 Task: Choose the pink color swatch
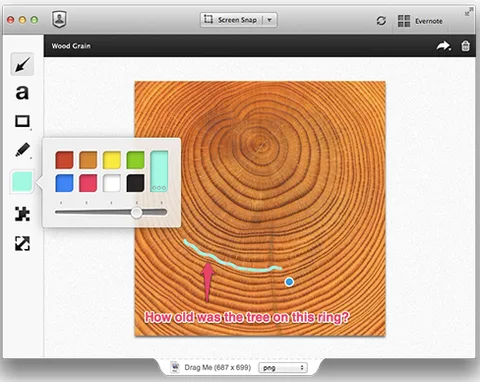88,183
